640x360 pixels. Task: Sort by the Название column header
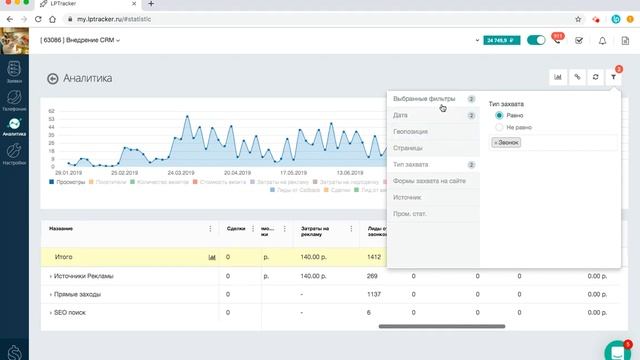tap(61, 229)
